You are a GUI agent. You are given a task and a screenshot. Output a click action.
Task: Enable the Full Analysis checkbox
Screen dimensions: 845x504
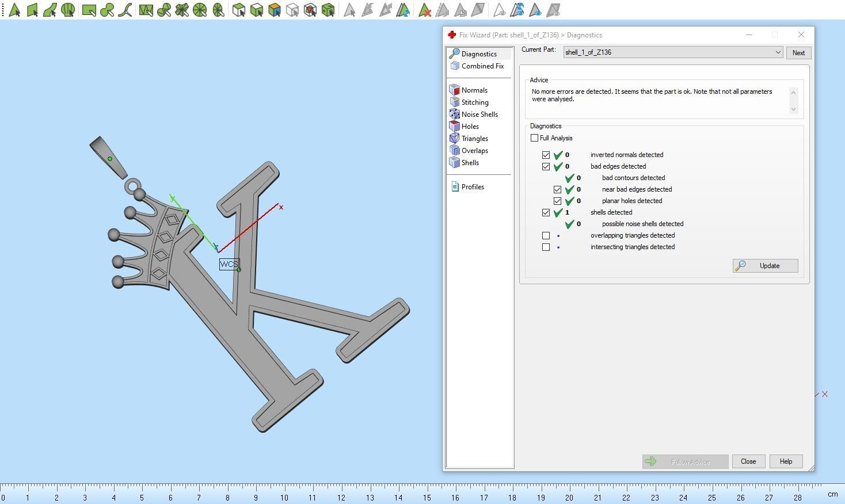(x=535, y=138)
